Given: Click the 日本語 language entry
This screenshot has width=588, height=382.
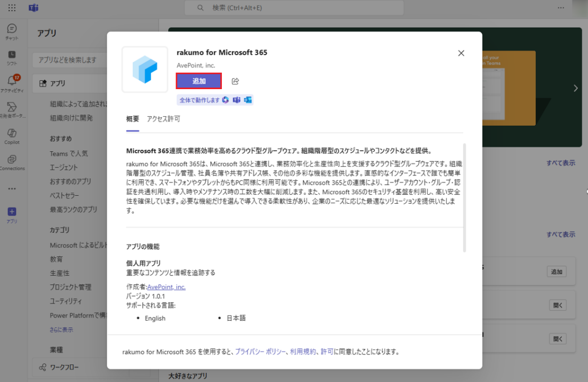Looking at the screenshot, I should [x=236, y=318].
